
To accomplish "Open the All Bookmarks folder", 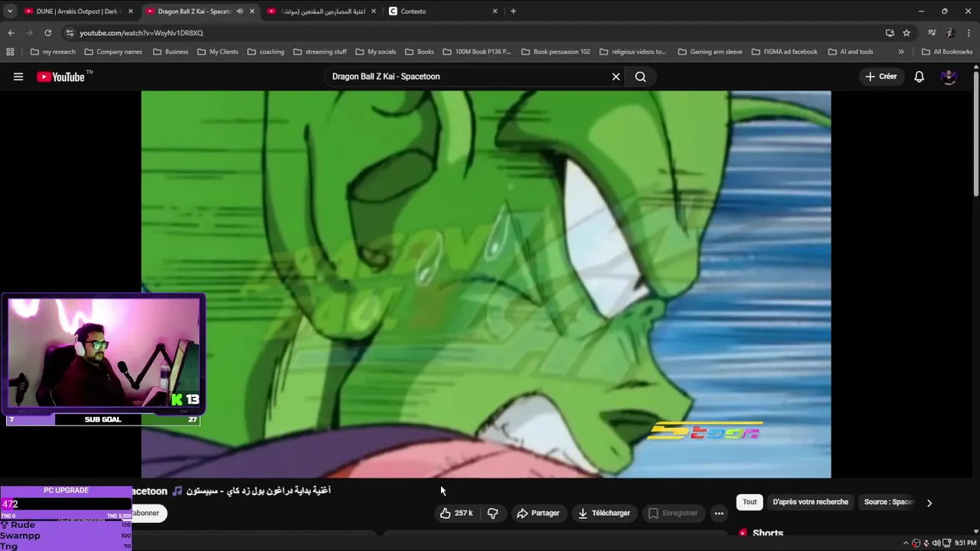I will click(947, 52).
